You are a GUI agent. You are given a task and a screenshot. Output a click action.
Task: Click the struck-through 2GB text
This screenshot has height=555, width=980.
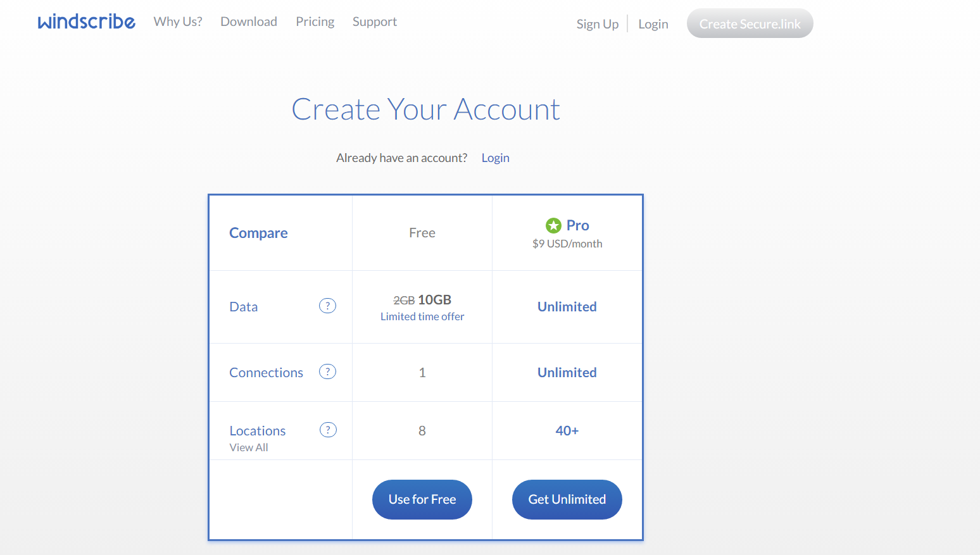(x=404, y=301)
